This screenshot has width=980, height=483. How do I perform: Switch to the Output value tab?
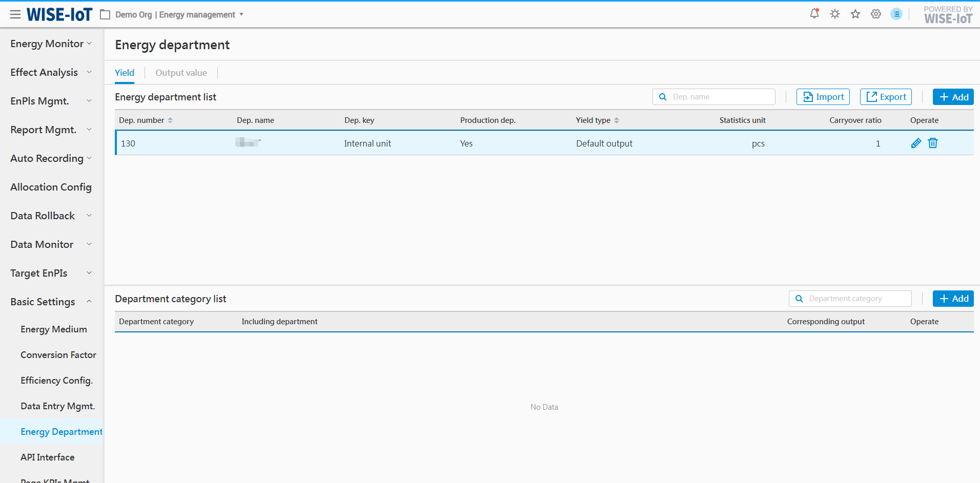pyautogui.click(x=181, y=73)
